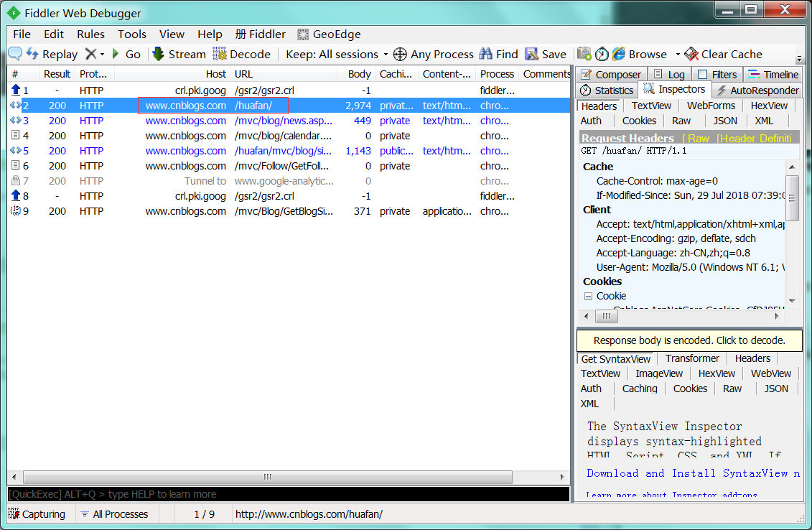Click the Clear Cache button
Image resolution: width=812 pixels, height=530 pixels.
724,54
